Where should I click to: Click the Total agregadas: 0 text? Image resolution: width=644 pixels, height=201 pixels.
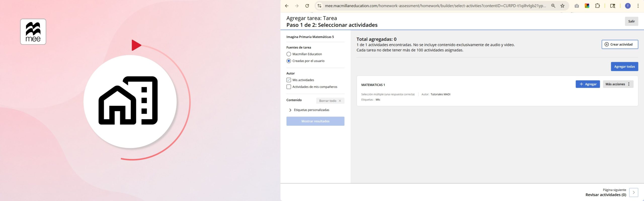tap(376, 39)
